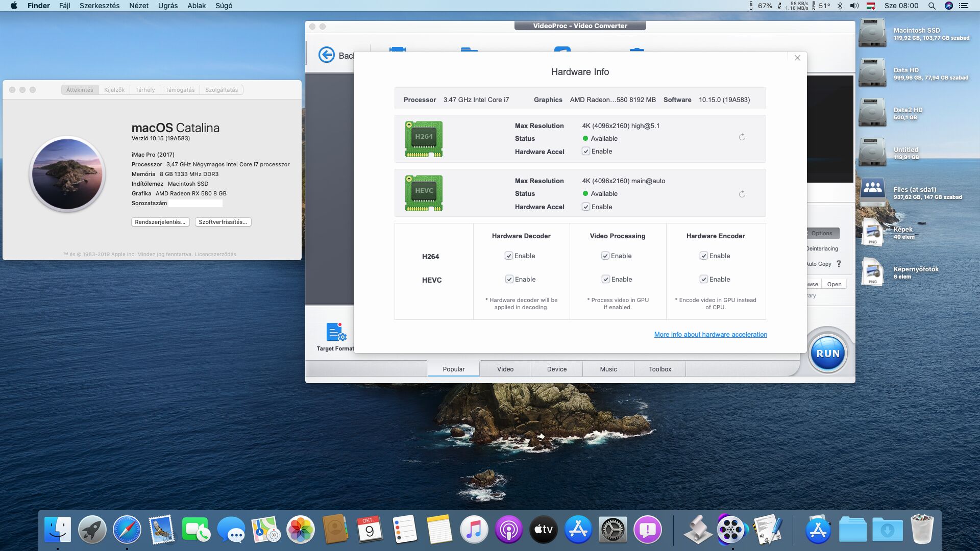Click Rendszerjelentés button

pyautogui.click(x=160, y=222)
